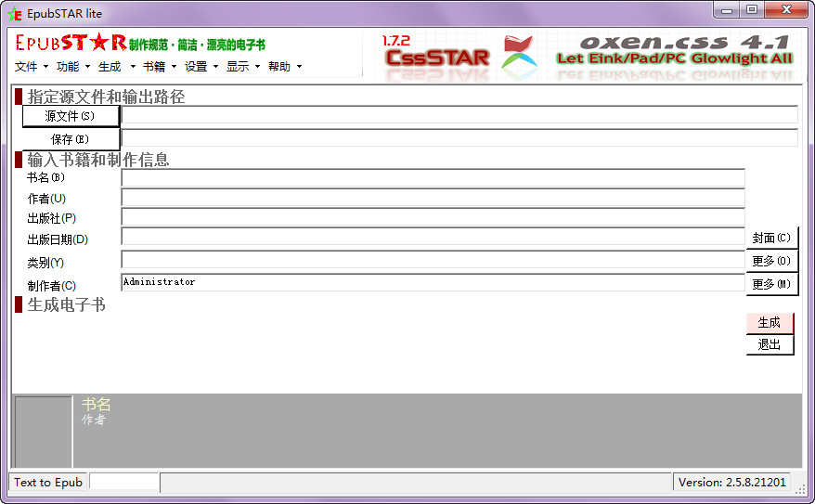Open the 显示 menu
815x504 pixels.
click(x=238, y=67)
